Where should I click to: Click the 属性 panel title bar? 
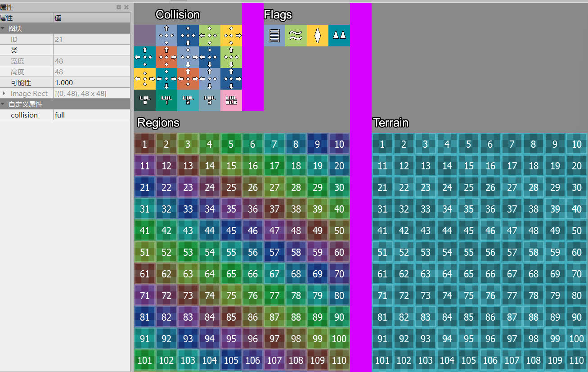pyautogui.click(x=45, y=7)
